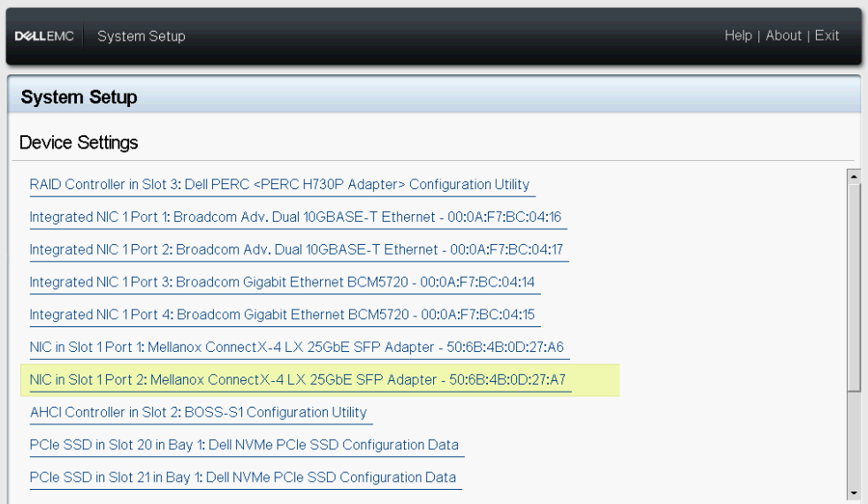Select Integrated NIC 1 Port 1 Broadcom 10GBASE-T
Viewport: 868px width, 504px height.
click(x=295, y=218)
